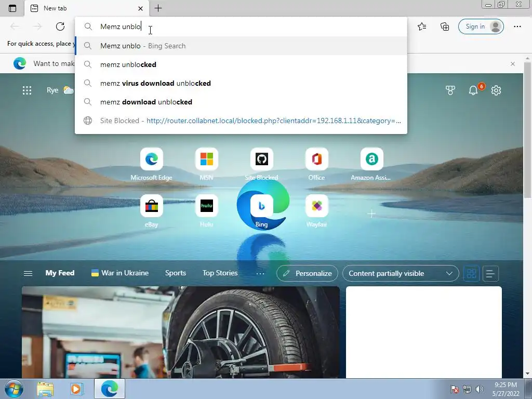532x399 pixels.
Task: Open Windows Media Player from taskbar
Action: tap(76, 389)
